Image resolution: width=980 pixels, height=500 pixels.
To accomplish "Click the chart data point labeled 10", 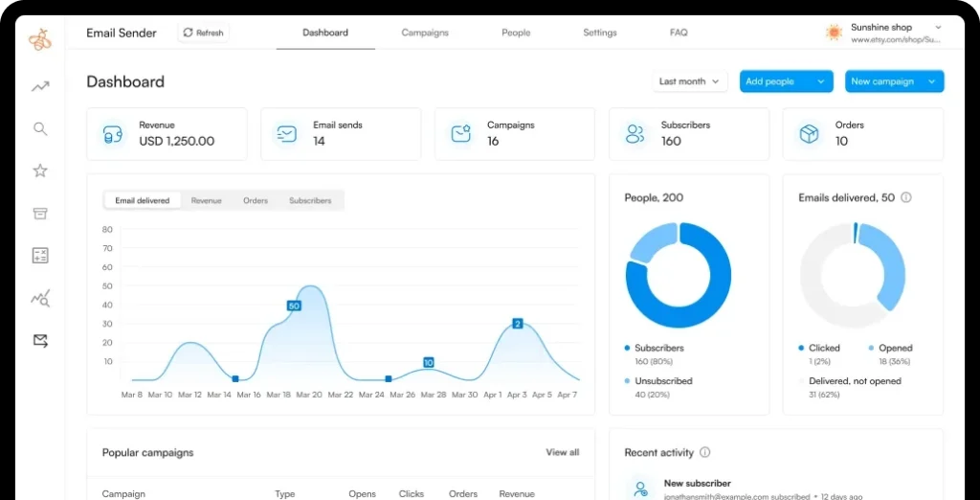I will (428, 362).
